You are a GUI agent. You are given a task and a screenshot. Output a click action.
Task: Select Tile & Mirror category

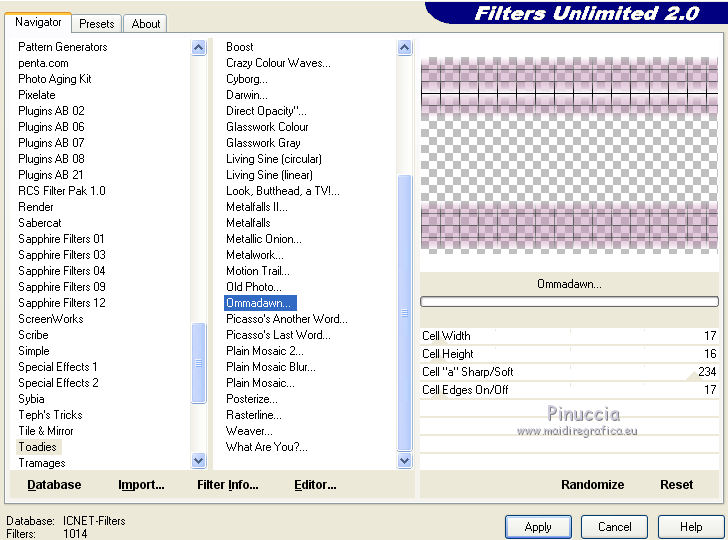46,431
